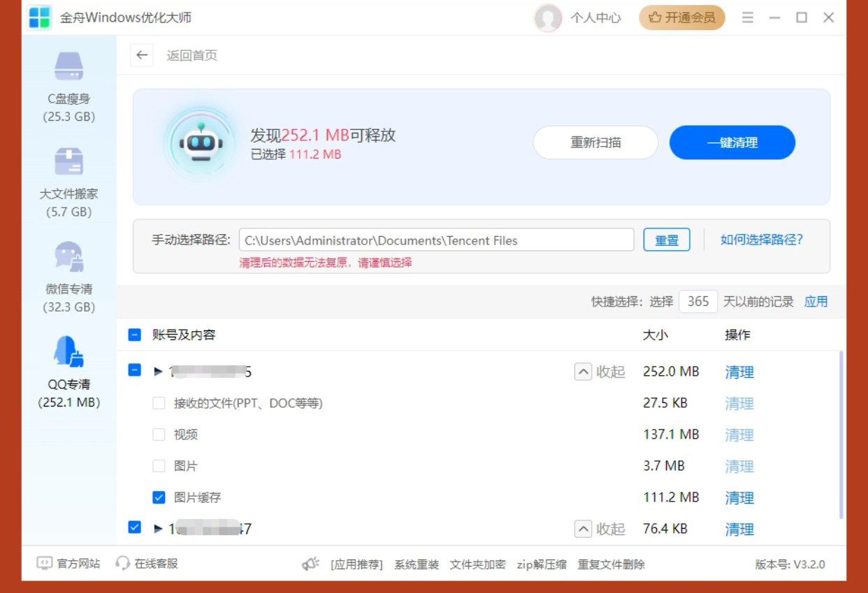Viewport: 868px width, 593px height.
Task: Click the 137.1 MB size value
Action: coord(671,434)
